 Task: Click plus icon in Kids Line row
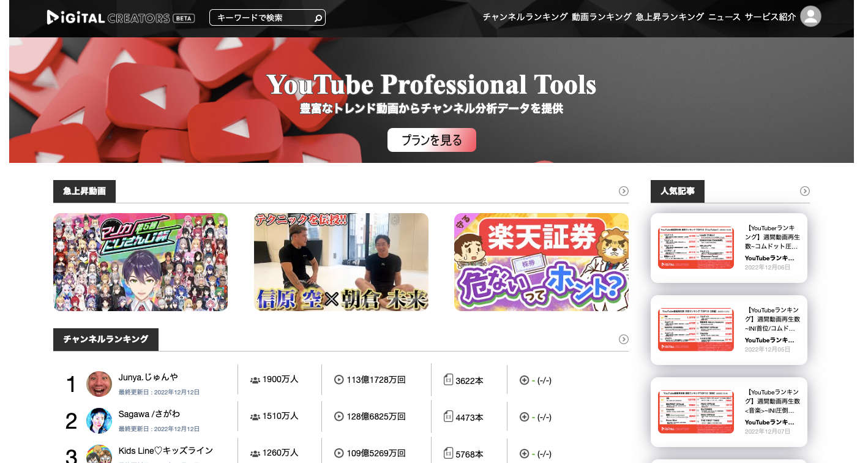(x=524, y=454)
